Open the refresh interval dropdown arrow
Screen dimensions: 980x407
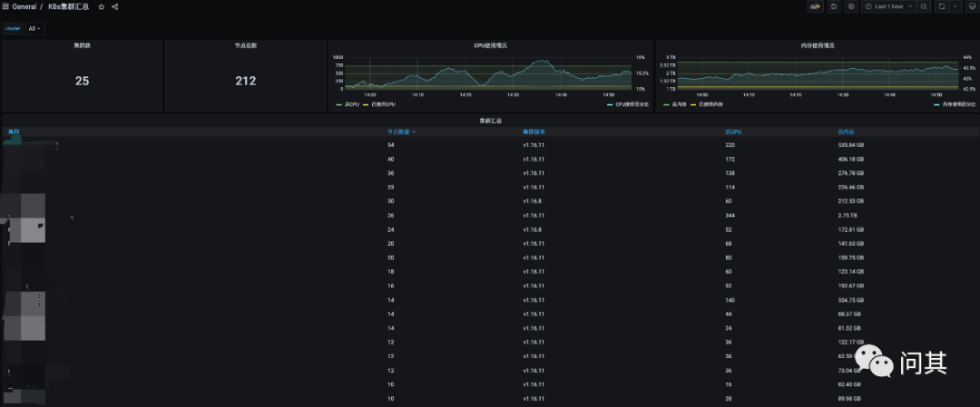[955, 6]
